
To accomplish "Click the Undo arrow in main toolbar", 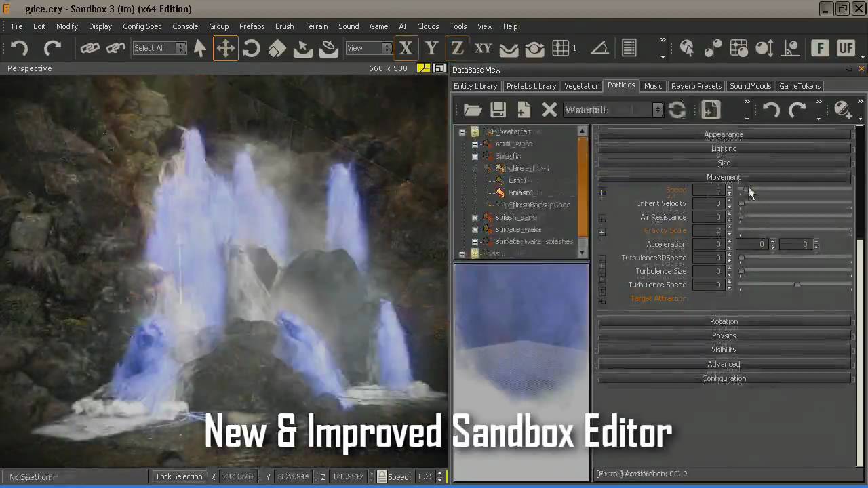I will pyautogui.click(x=20, y=48).
